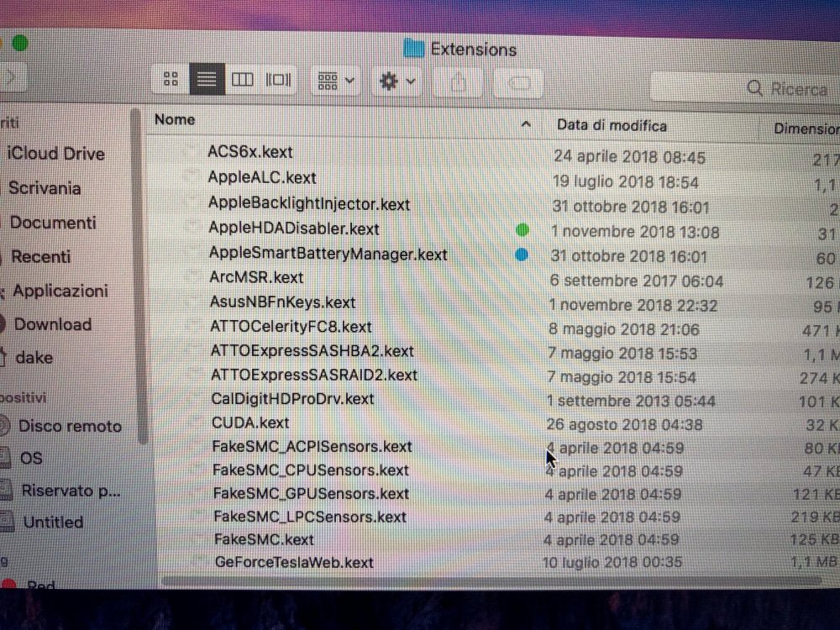Select CUDA.kext file

[250, 423]
